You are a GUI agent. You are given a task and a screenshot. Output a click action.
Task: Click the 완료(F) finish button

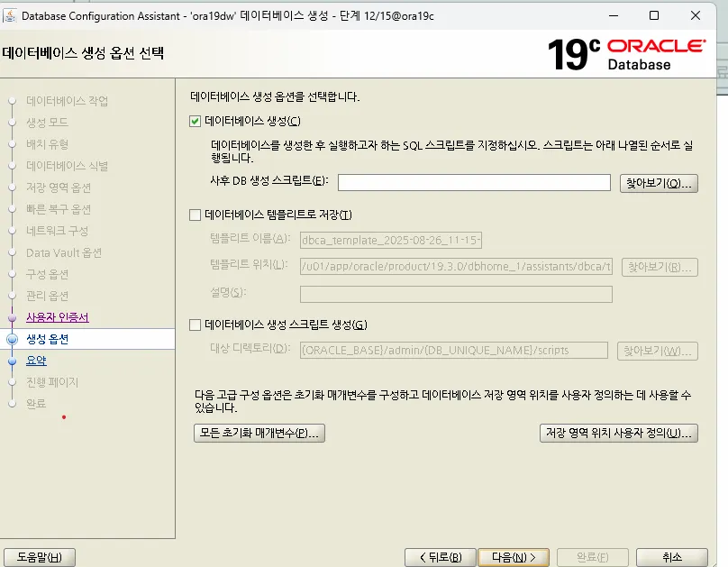click(593, 557)
